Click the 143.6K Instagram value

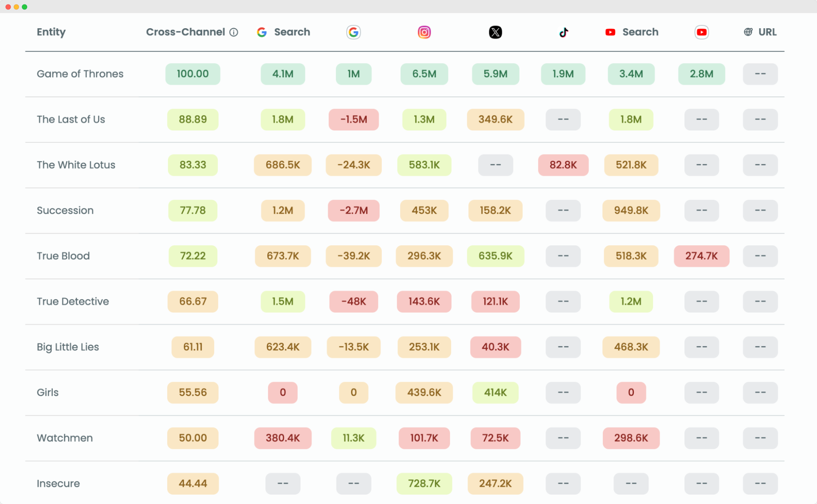[424, 301]
